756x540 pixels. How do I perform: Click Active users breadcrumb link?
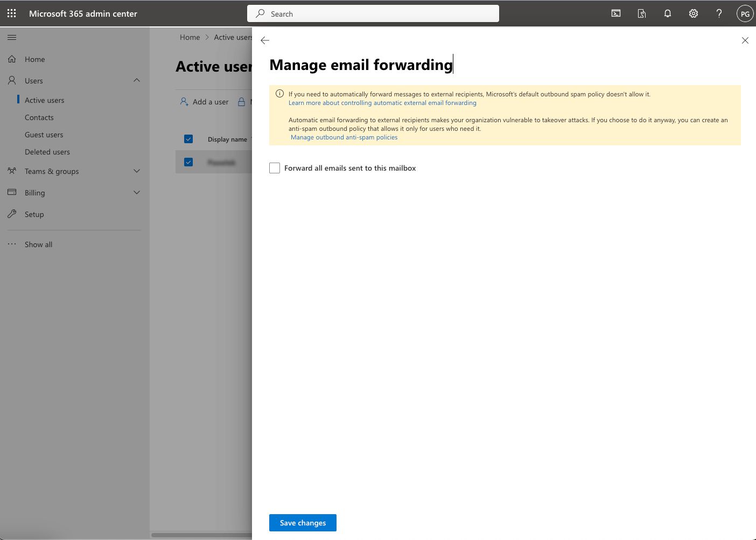tap(233, 37)
